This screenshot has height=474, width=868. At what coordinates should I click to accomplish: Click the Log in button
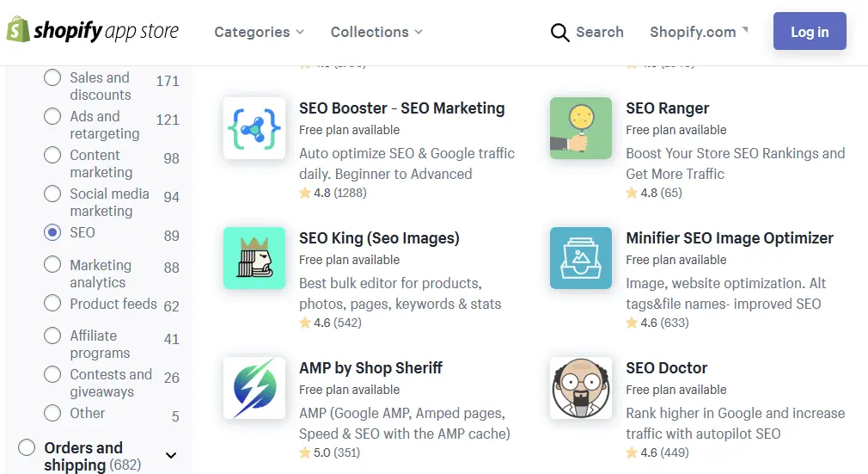coord(810,31)
